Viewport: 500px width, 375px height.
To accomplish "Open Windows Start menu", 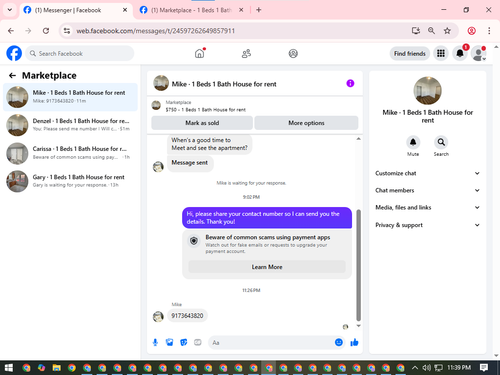I will 9,368.
